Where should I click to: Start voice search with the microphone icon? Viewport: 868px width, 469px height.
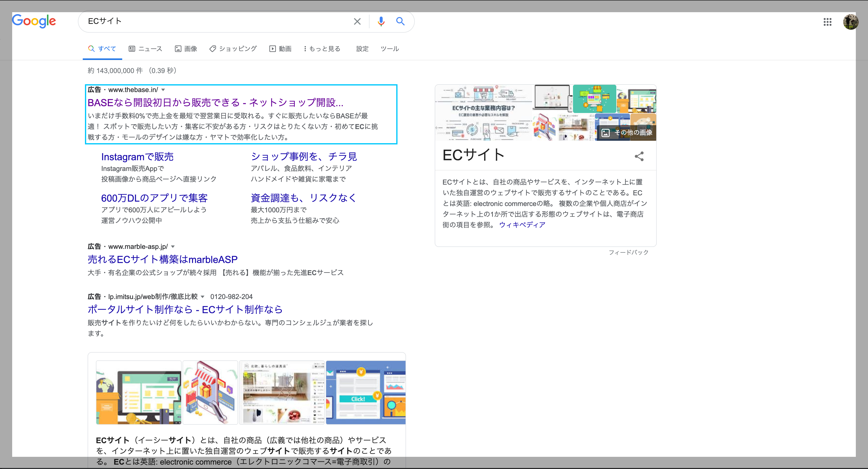(381, 21)
